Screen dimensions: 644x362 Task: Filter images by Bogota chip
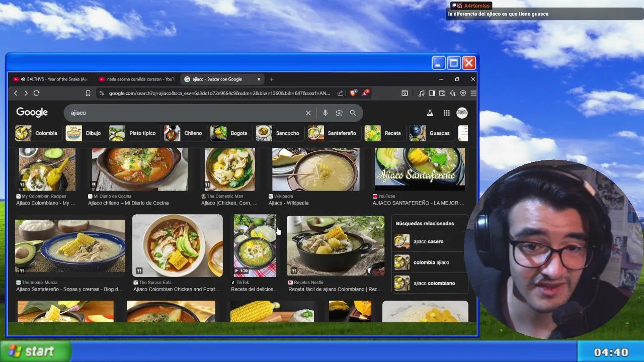230,133
